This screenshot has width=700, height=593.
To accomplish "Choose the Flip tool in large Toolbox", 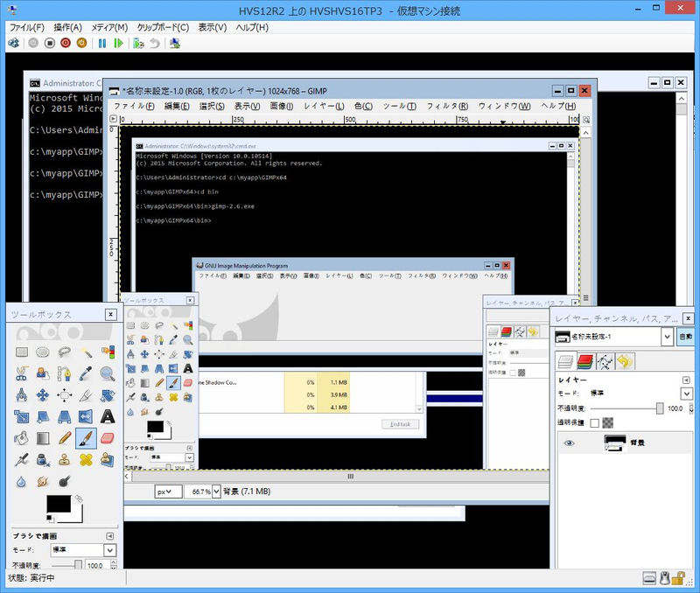I will pos(86,416).
